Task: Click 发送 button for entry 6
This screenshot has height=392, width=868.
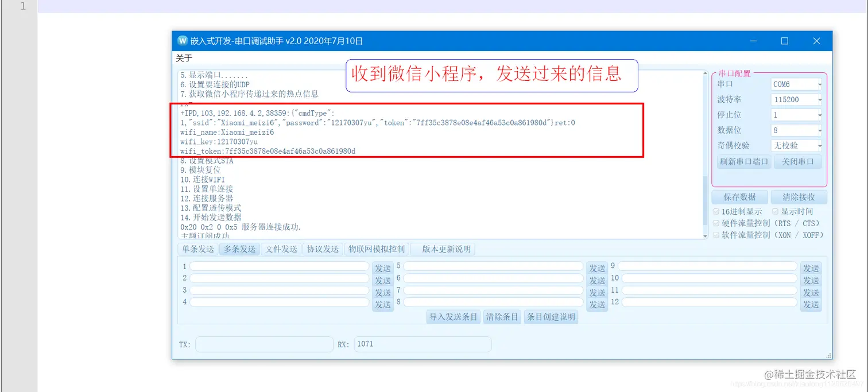Action: coord(597,281)
